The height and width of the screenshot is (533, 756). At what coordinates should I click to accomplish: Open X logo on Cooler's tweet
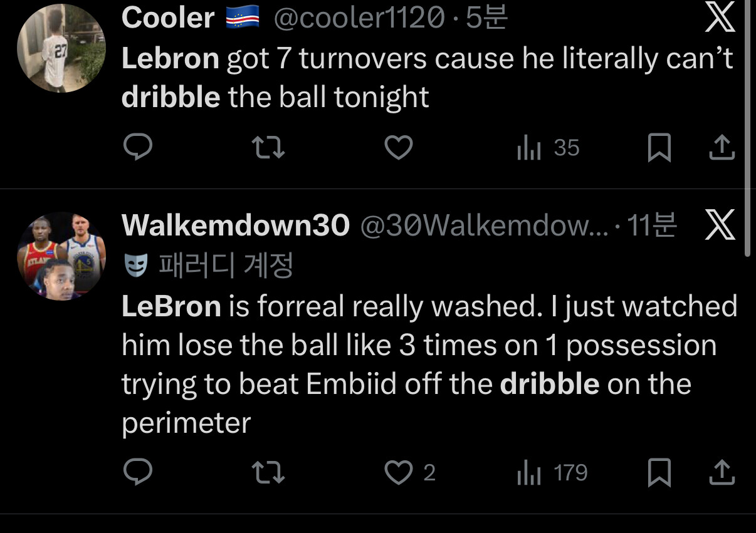[x=720, y=17]
